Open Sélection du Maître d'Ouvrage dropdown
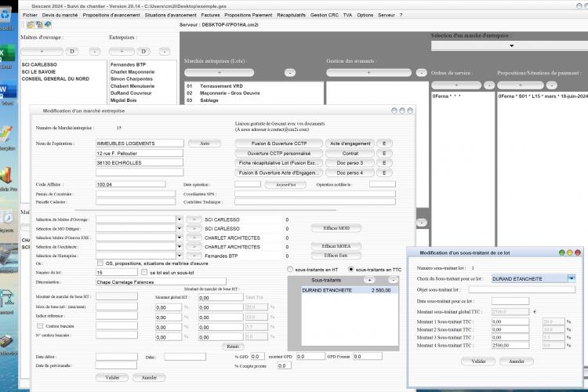This screenshot has width=588, height=392. click(180, 219)
